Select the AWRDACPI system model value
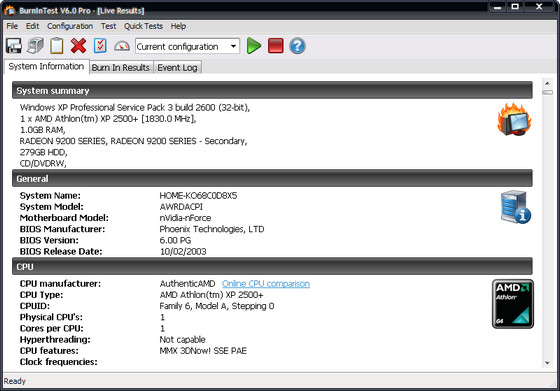Viewport: 560px width, 391px height. click(x=181, y=207)
